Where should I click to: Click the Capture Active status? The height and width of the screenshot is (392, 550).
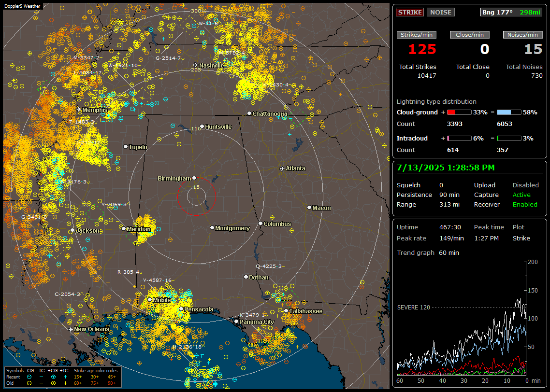point(521,195)
